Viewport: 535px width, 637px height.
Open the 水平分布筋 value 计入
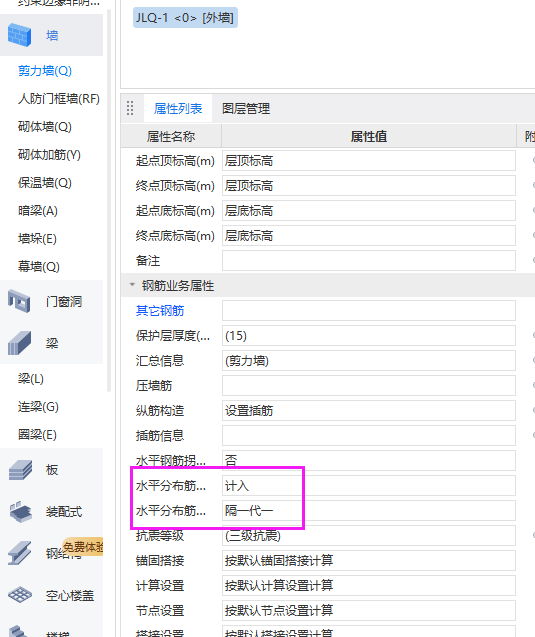click(369, 485)
